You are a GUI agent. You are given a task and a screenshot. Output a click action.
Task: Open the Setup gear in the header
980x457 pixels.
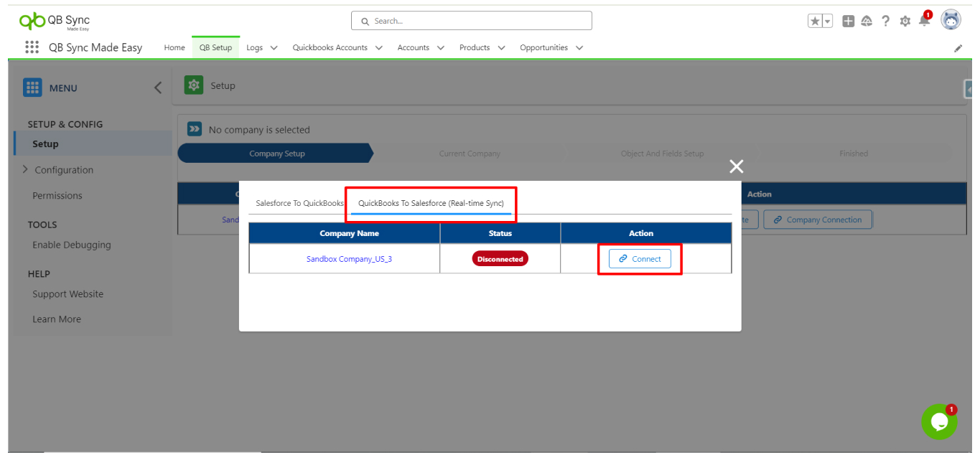(x=905, y=22)
